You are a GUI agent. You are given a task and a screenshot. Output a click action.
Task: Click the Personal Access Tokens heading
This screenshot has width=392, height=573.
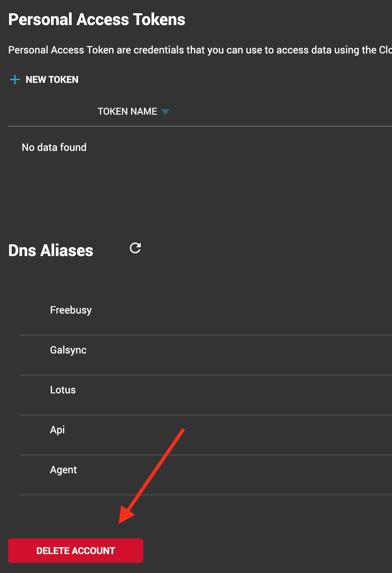click(97, 20)
